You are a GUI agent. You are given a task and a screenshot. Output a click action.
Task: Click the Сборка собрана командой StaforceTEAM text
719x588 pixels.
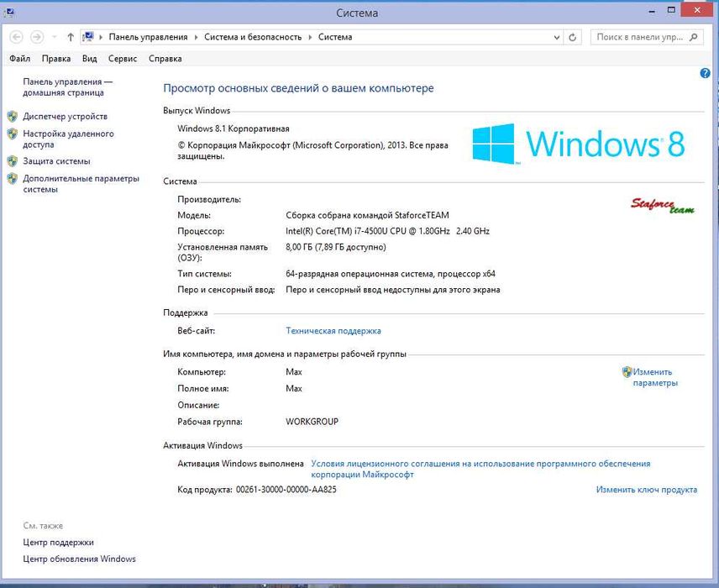(x=367, y=215)
